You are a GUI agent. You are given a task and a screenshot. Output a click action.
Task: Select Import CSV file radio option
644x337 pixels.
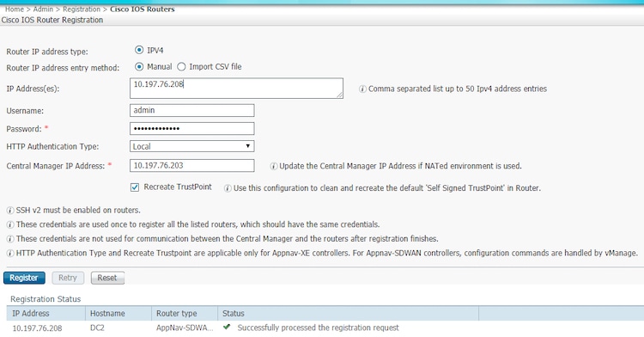tap(181, 66)
